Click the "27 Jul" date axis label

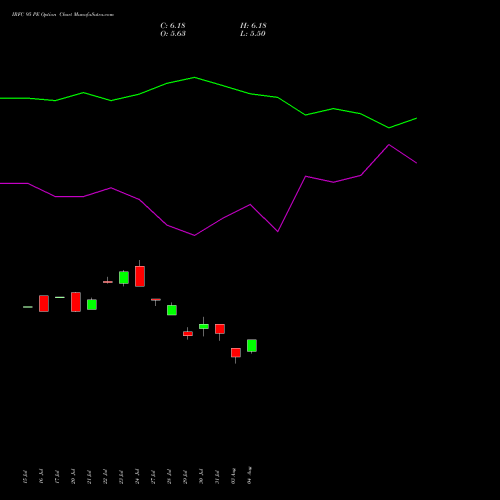tap(153, 477)
